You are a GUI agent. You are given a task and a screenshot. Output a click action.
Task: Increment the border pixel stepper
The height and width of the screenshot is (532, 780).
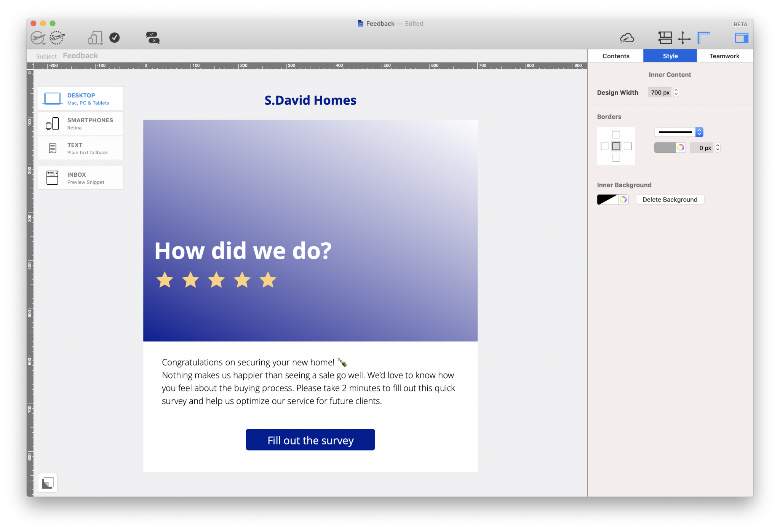coord(718,145)
